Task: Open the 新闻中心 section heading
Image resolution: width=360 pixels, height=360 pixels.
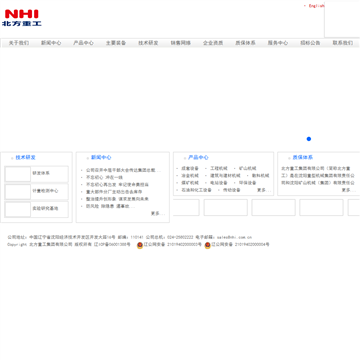Action: pos(101,157)
